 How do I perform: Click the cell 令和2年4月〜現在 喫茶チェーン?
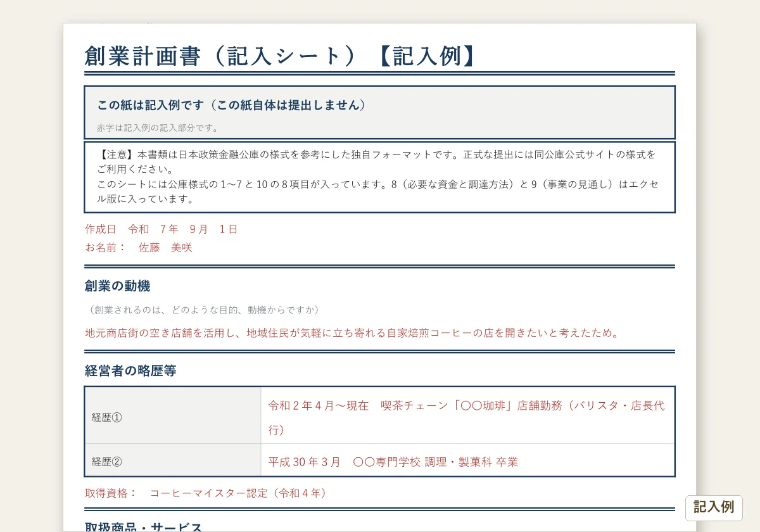point(467,415)
